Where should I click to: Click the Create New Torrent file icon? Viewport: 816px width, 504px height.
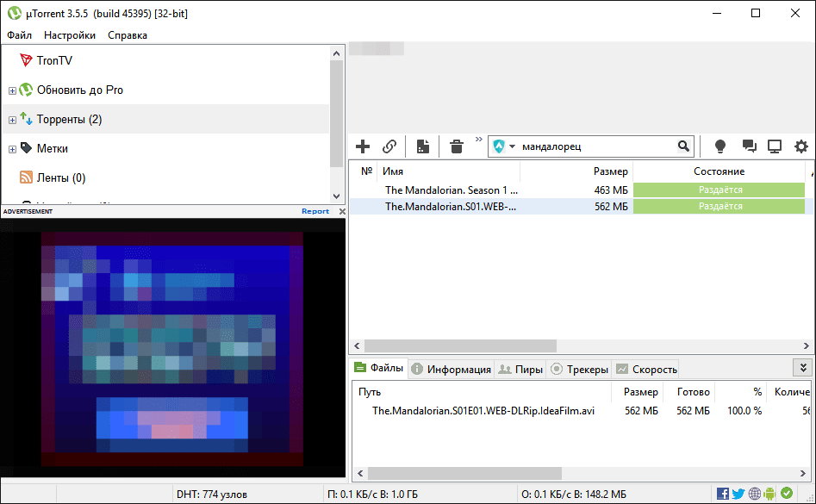(x=423, y=146)
